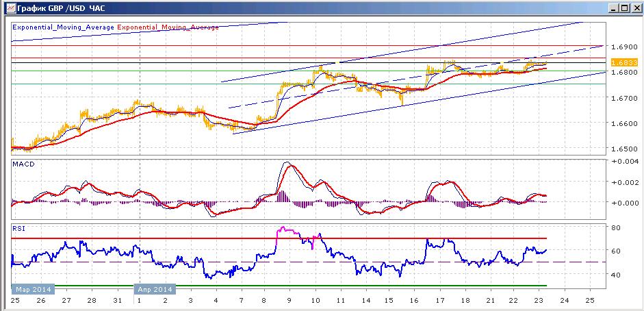Screen dimensions: 644x311
Task: Click the 1.6600 price axis label
Action: pos(624,123)
